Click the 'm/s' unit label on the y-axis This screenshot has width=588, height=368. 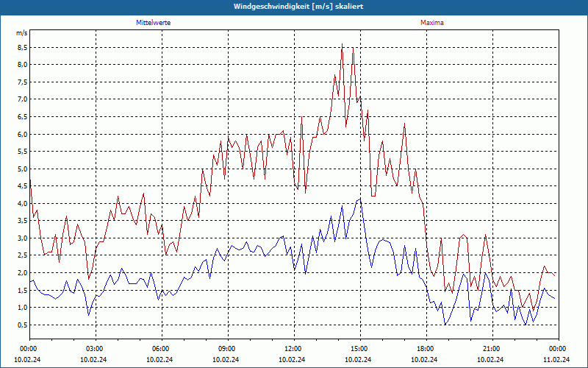21,33
